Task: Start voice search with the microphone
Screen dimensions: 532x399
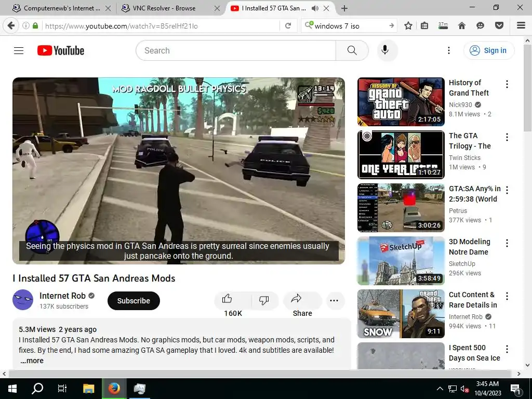Action: pyautogui.click(x=385, y=50)
